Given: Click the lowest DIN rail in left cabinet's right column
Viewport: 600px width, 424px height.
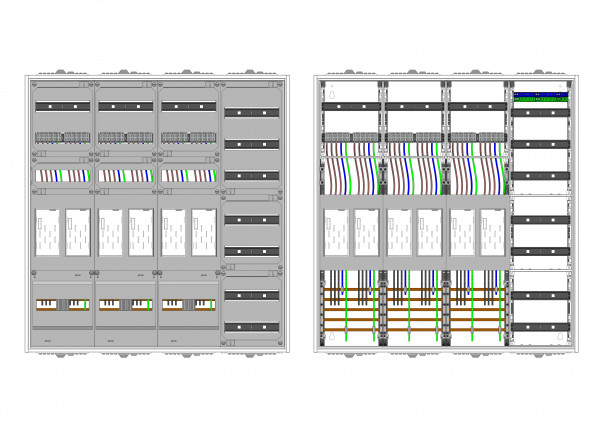Looking at the screenshot, I should (251, 327).
